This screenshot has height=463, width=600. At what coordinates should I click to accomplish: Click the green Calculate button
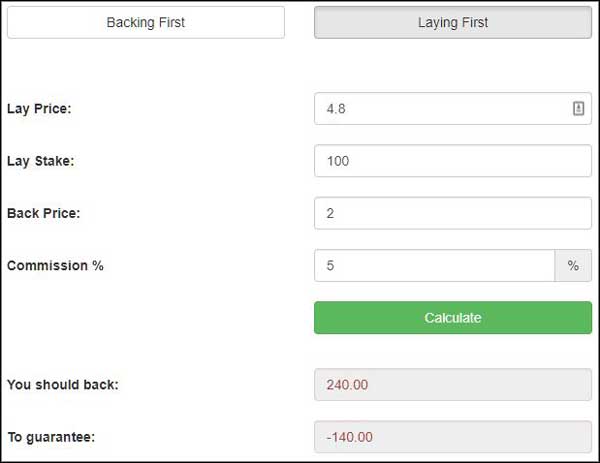click(x=453, y=318)
